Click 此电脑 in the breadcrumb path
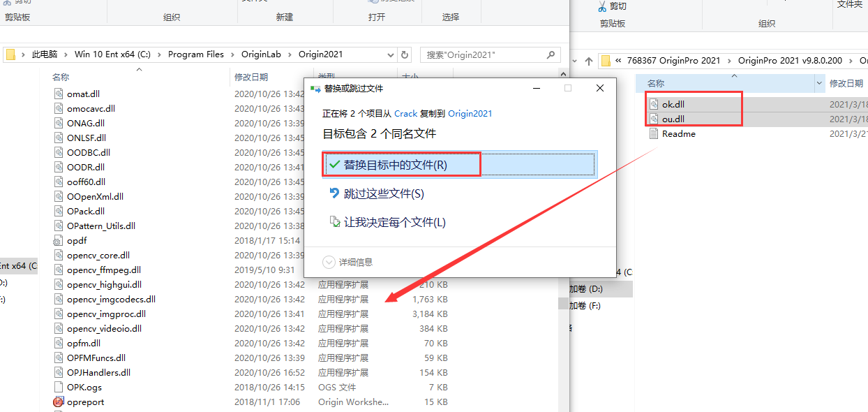 click(44, 54)
